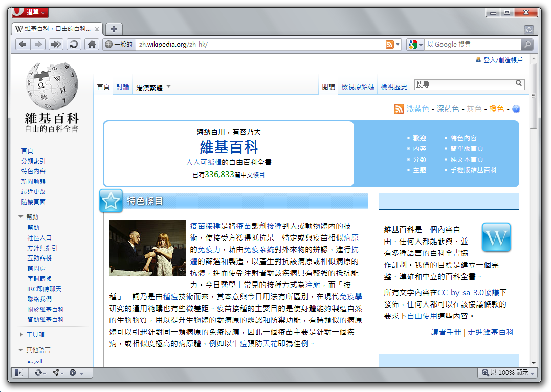Click the browser search magnifier button
Image resolution: width=551 pixels, height=392 pixels.
(x=527, y=45)
